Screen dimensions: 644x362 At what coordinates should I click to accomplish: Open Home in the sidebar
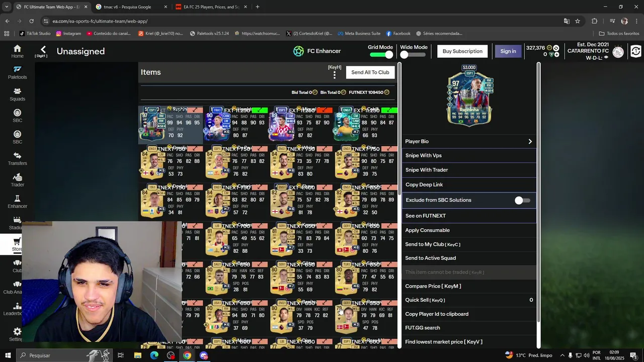17,51
